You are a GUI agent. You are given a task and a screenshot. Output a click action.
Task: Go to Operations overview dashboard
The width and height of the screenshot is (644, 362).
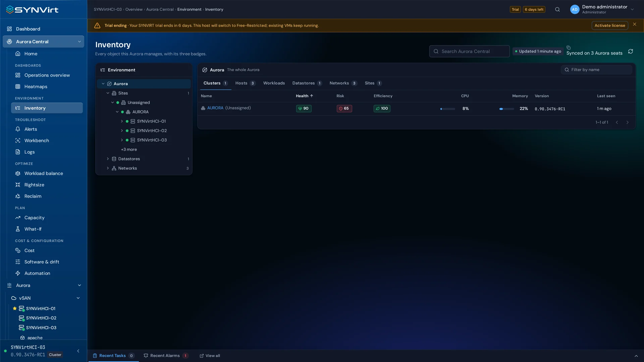[x=47, y=75]
